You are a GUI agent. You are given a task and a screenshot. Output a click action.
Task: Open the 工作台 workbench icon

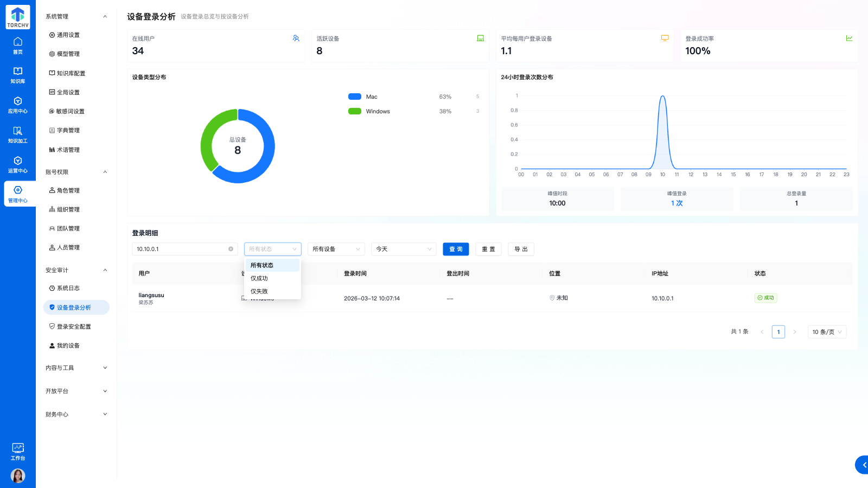tap(18, 451)
